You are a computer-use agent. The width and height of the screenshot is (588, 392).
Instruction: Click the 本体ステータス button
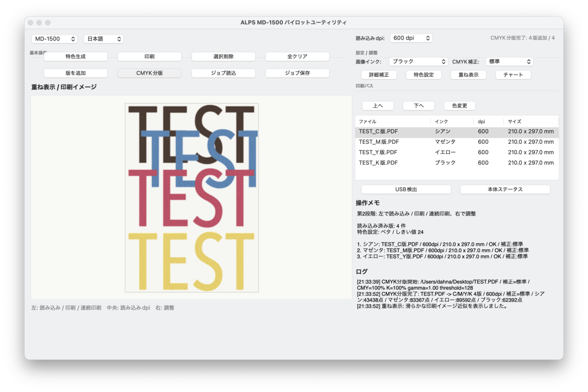point(505,189)
